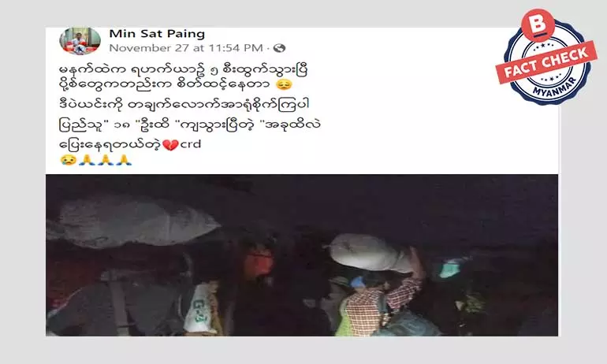The height and width of the screenshot is (364, 607).
Task: Click the bag labeled G-3
Action: (201, 307)
